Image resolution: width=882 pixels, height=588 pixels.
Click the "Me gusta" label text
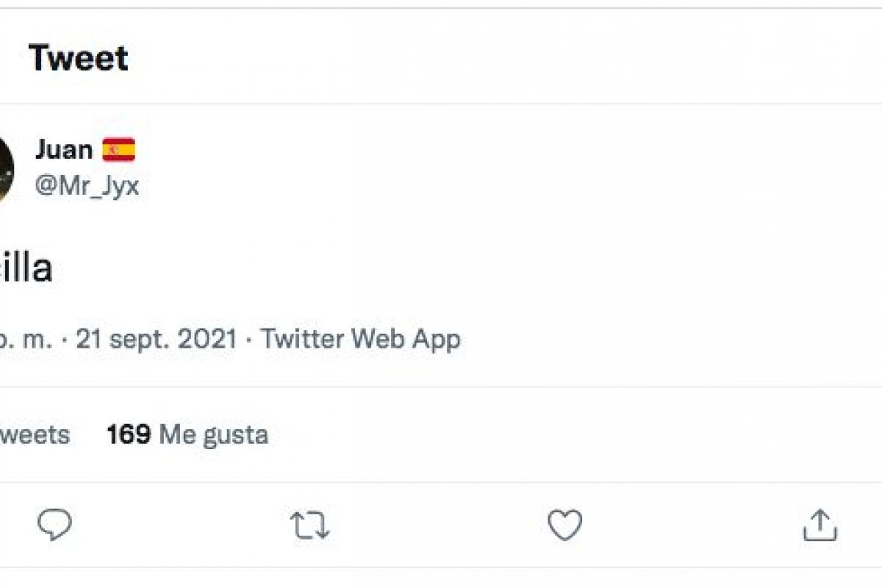pos(214,435)
